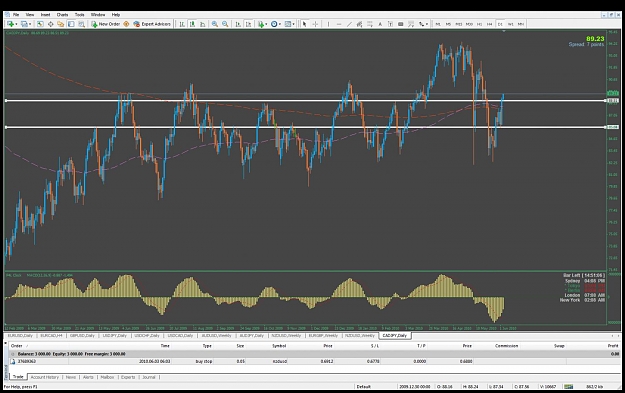Click the upper white horizontal line handle
The image size is (625, 393).
(x=6, y=101)
